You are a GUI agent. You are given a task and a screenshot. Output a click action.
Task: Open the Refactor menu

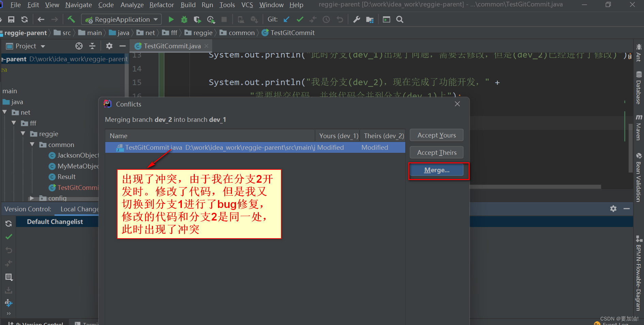tap(161, 5)
